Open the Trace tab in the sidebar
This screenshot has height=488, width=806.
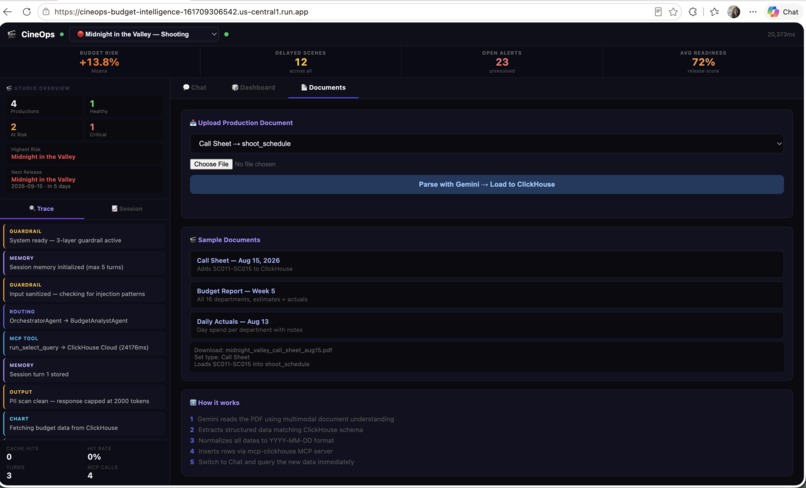coord(42,208)
